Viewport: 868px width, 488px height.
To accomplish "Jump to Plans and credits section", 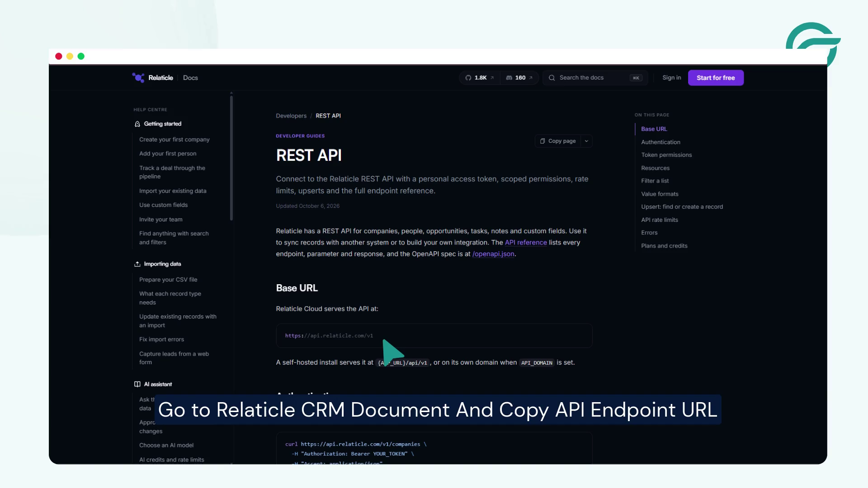I will tap(664, 246).
